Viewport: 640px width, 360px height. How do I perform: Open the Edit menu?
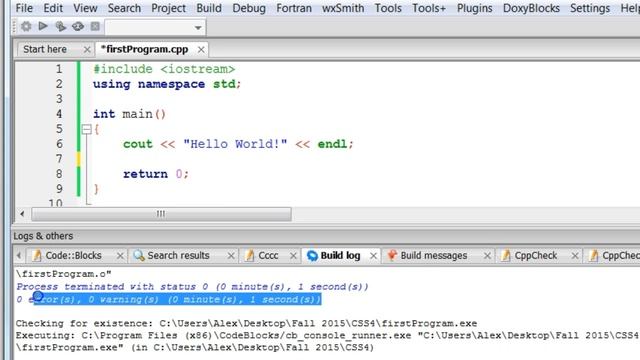click(53, 8)
